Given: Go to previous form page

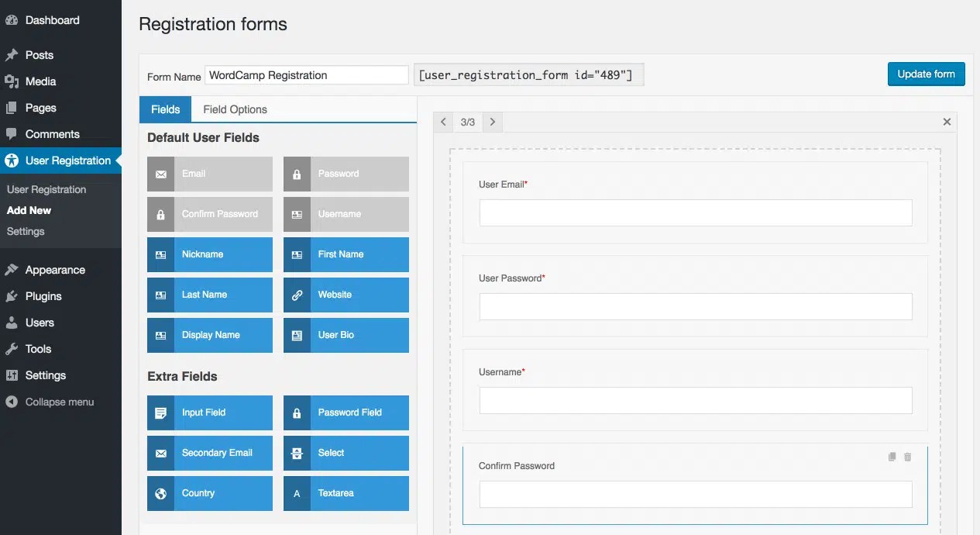Looking at the screenshot, I should pos(443,122).
